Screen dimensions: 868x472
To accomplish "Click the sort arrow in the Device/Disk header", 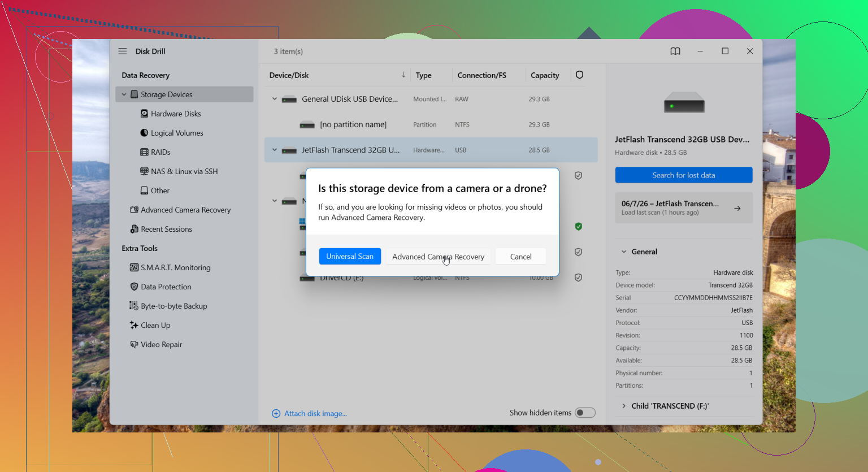I will tap(403, 75).
